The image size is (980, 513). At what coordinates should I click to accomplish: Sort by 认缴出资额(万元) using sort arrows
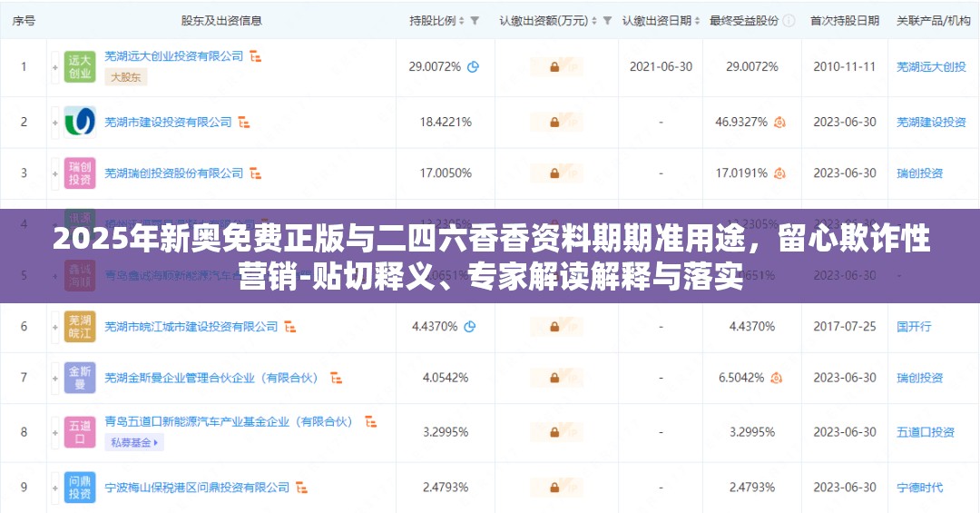(x=593, y=21)
